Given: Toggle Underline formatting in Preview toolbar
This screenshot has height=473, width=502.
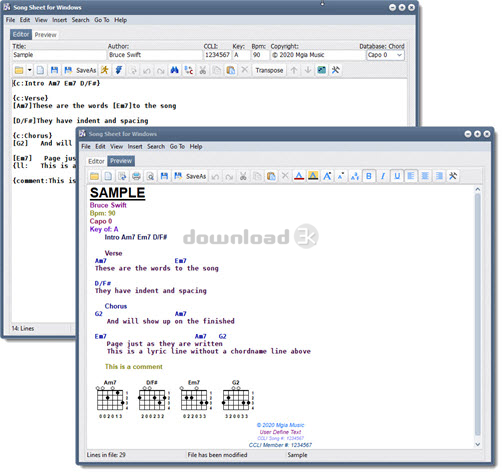Looking at the screenshot, I should pyautogui.click(x=397, y=176).
